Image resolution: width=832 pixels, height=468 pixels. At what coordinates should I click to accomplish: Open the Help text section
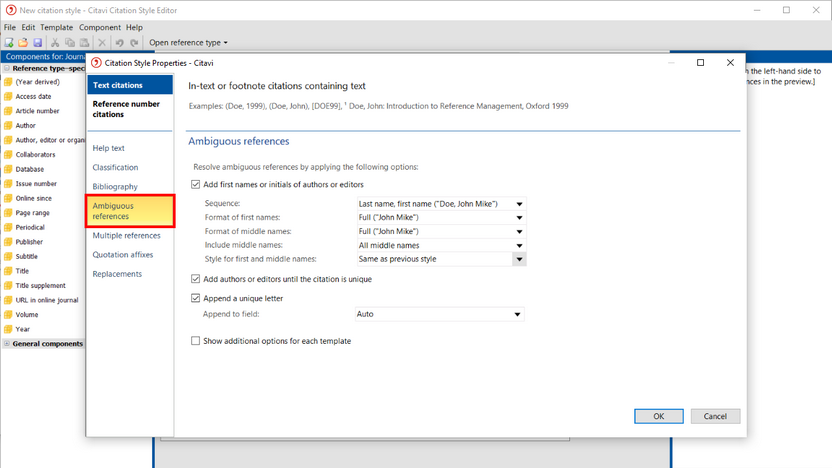point(108,148)
